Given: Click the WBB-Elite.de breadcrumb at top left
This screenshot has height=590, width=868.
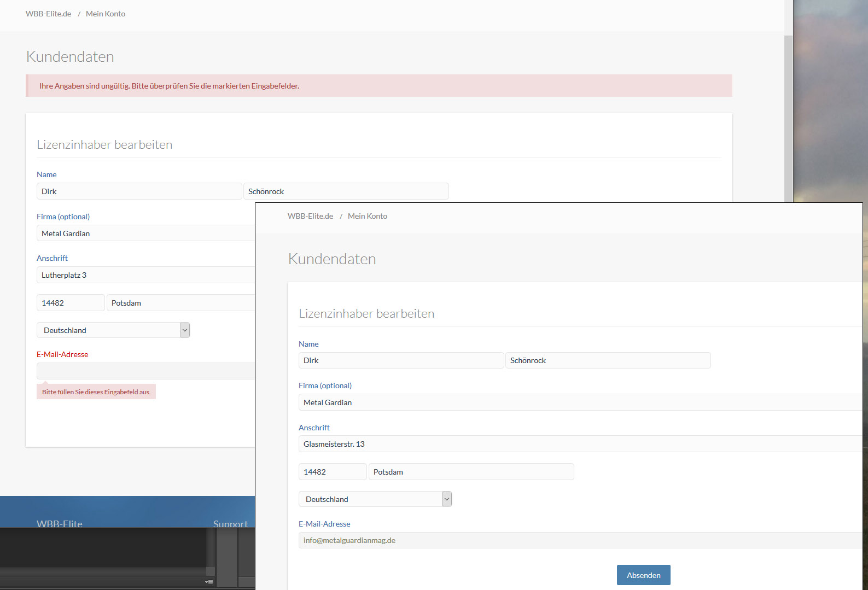Looking at the screenshot, I should click(x=48, y=14).
